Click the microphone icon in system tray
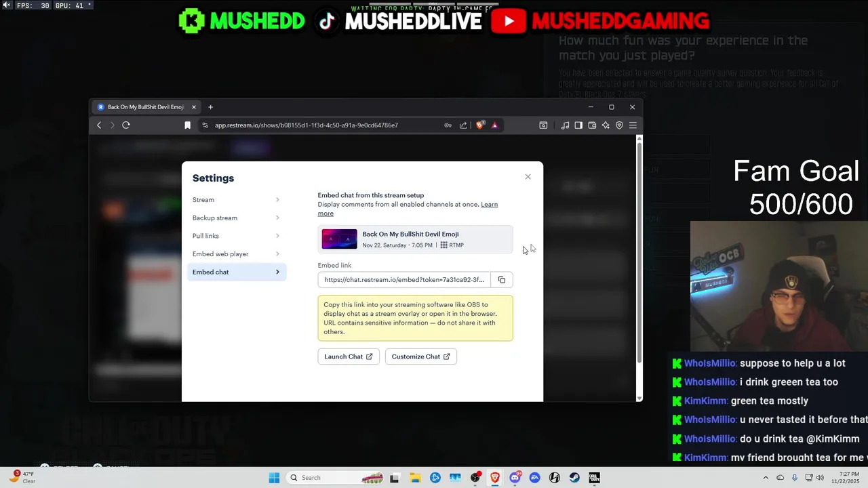Viewport: 868px width, 488px height. pyautogui.click(x=795, y=478)
